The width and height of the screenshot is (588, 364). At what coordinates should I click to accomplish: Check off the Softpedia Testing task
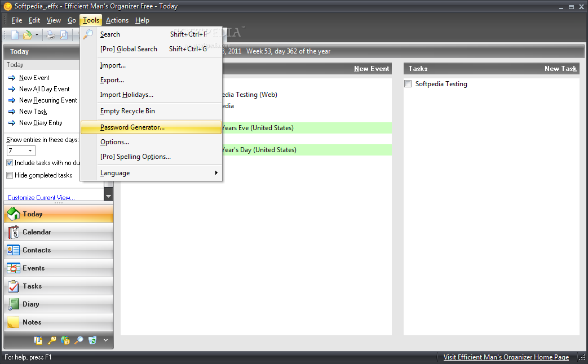coord(408,83)
